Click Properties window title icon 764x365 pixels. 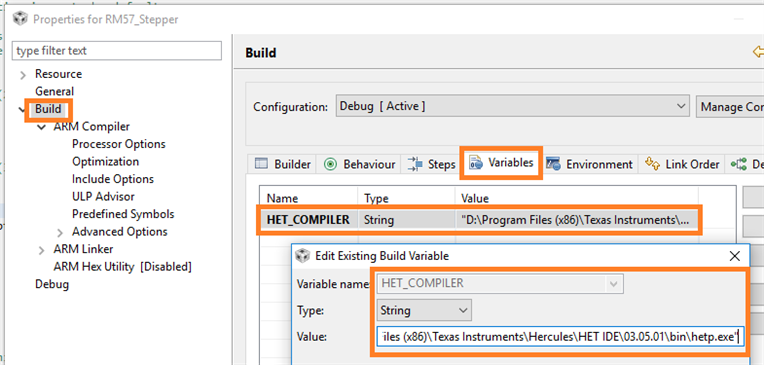click(x=20, y=19)
